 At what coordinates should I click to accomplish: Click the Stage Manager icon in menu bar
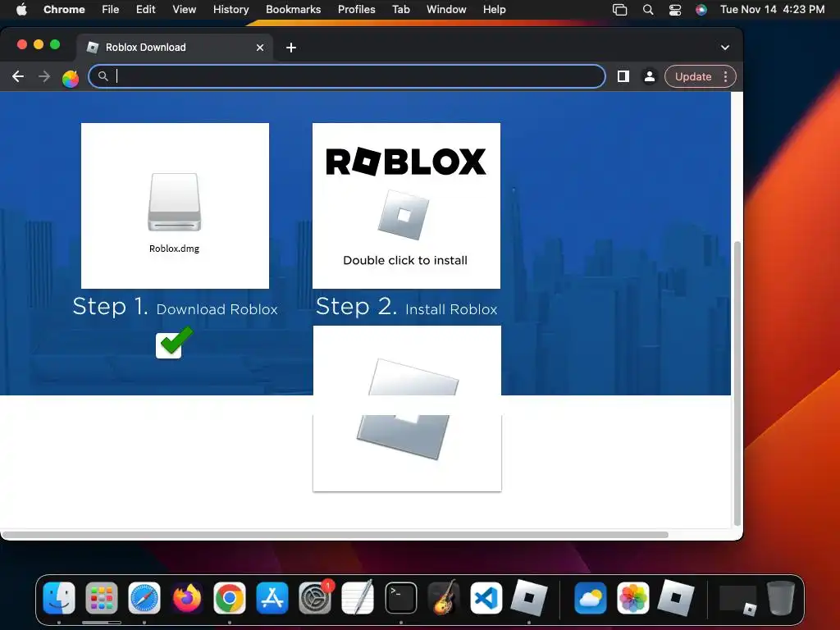pos(620,9)
